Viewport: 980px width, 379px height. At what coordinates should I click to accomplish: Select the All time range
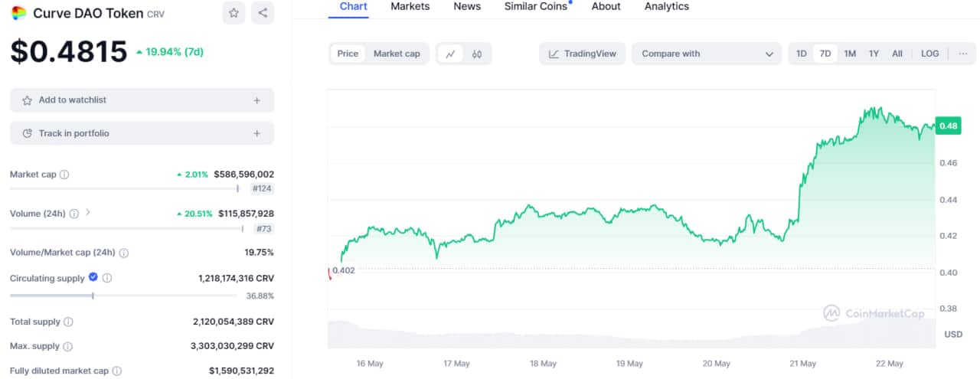tap(897, 54)
